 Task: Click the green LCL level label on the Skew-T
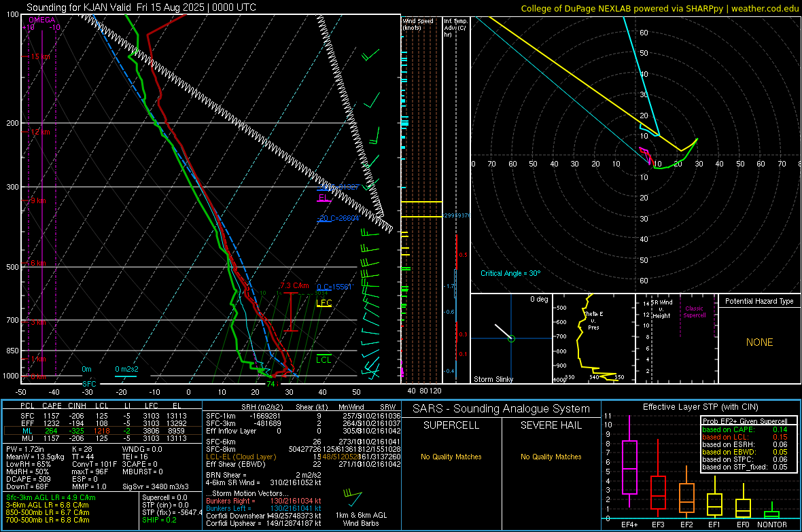point(324,360)
